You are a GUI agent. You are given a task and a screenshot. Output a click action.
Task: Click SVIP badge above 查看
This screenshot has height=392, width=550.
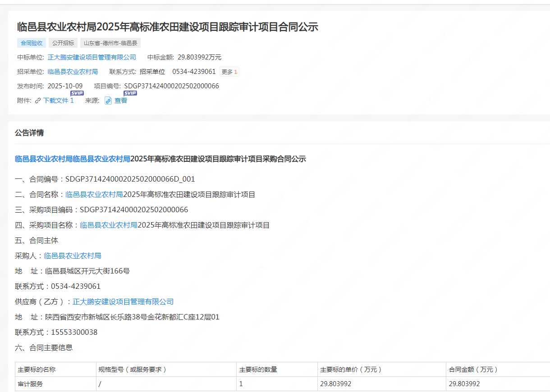(130, 93)
